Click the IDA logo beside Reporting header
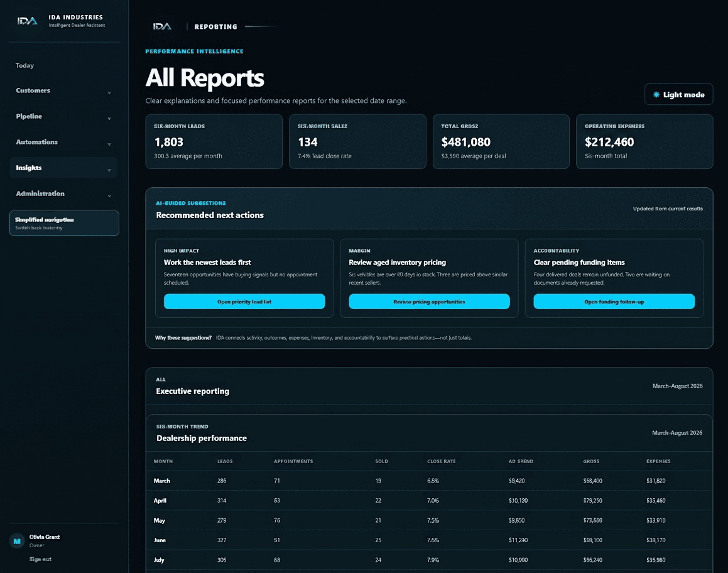 point(162,26)
